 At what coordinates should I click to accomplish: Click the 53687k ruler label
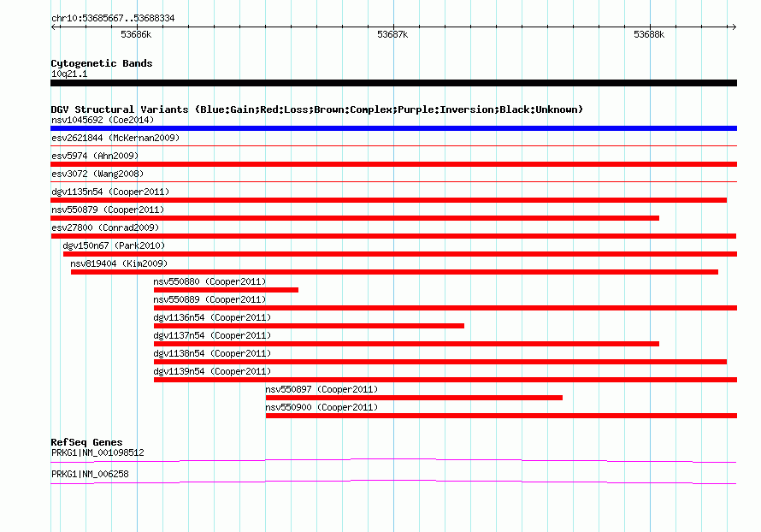pyautogui.click(x=392, y=34)
